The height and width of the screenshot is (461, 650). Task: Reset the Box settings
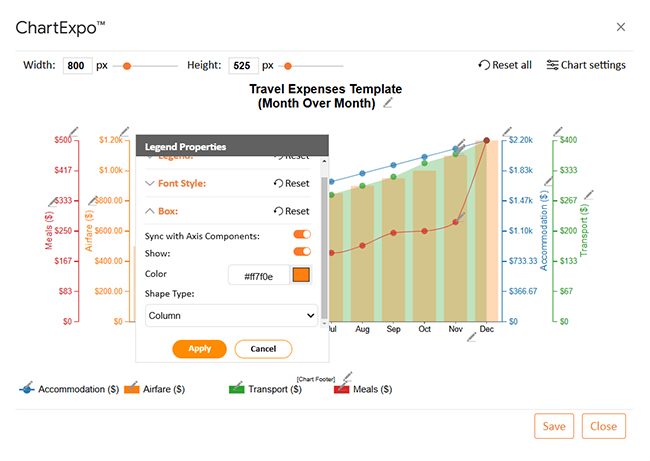click(291, 211)
